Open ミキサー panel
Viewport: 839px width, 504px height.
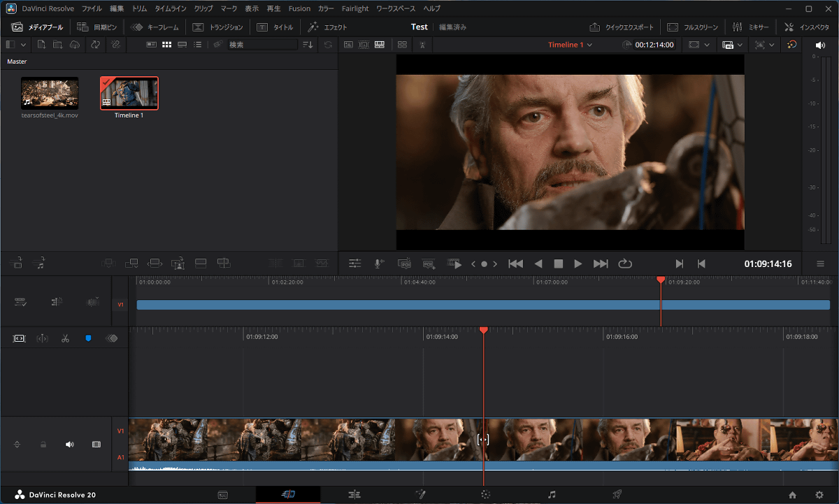751,27
